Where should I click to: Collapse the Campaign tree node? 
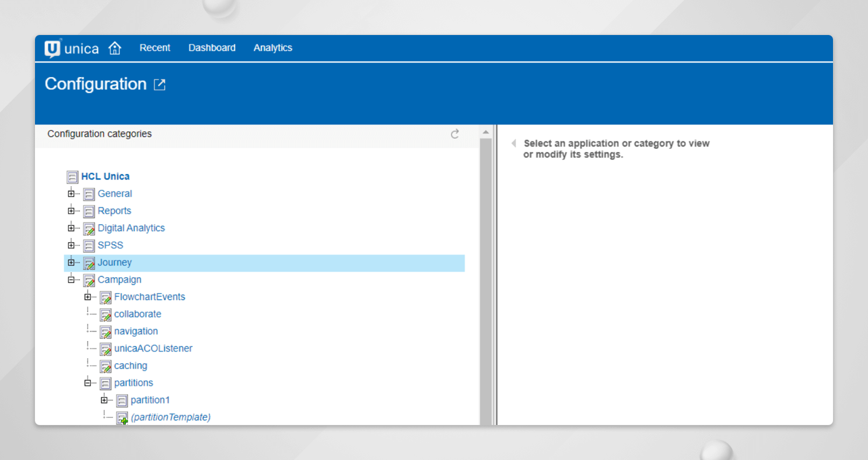[x=71, y=280]
